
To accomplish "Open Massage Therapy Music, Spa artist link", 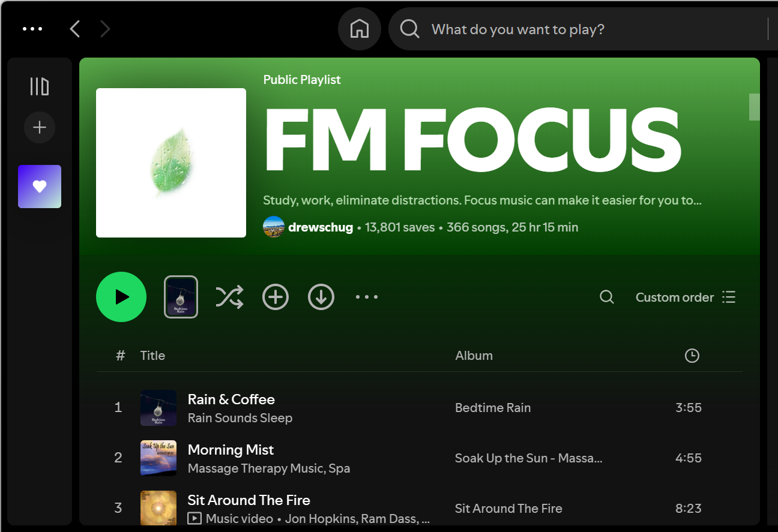I will pyautogui.click(x=269, y=468).
